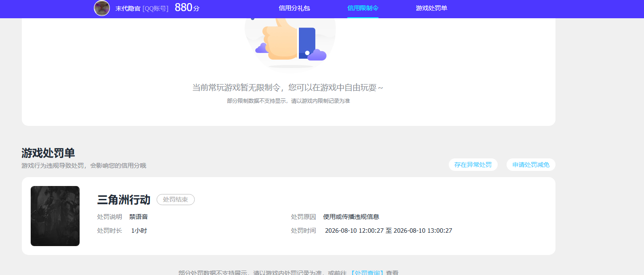
Task: Go to 游戏处罚单 tab
Action: coord(431,8)
